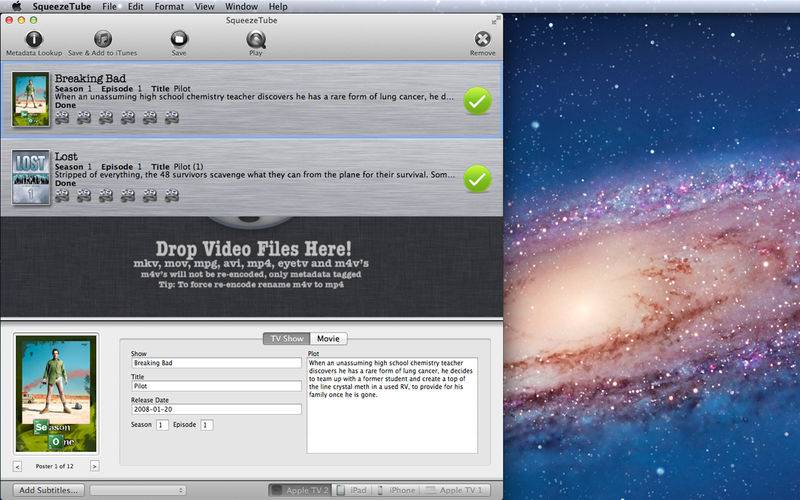
Task: Open the Edit menu
Action: coord(136,7)
